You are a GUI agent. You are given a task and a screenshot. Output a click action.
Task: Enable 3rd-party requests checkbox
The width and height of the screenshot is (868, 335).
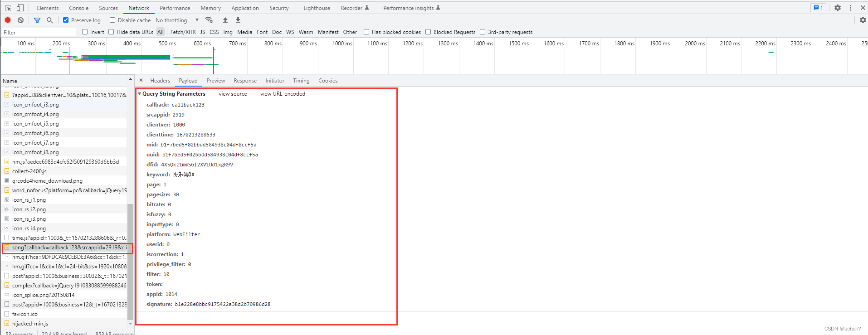click(483, 32)
